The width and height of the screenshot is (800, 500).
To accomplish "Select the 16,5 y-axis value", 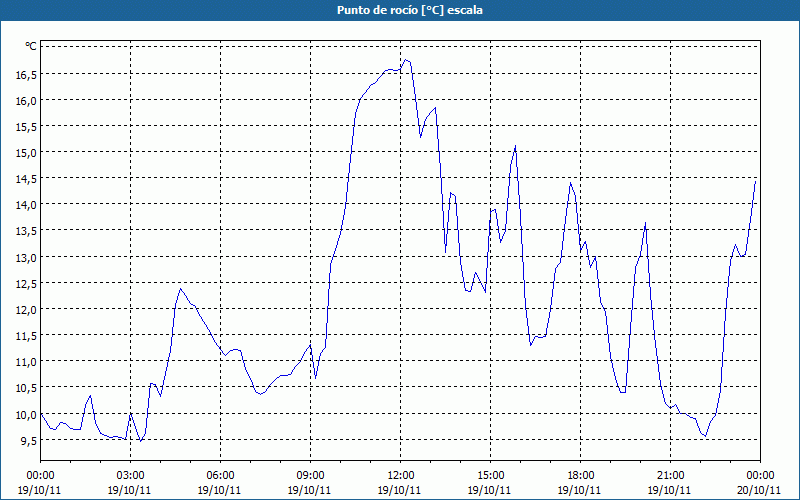I will 26,75.
